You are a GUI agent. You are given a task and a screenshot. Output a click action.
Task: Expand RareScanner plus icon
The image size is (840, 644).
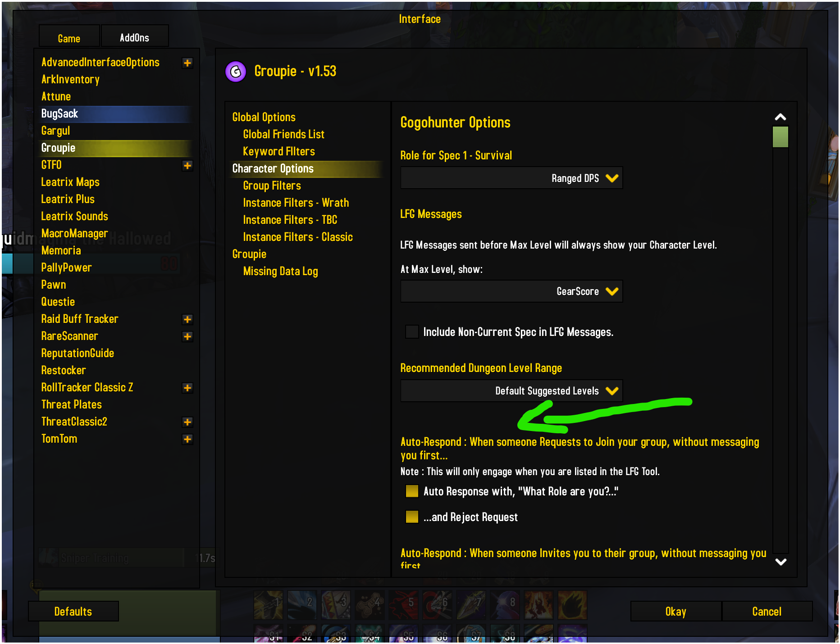pos(187,336)
